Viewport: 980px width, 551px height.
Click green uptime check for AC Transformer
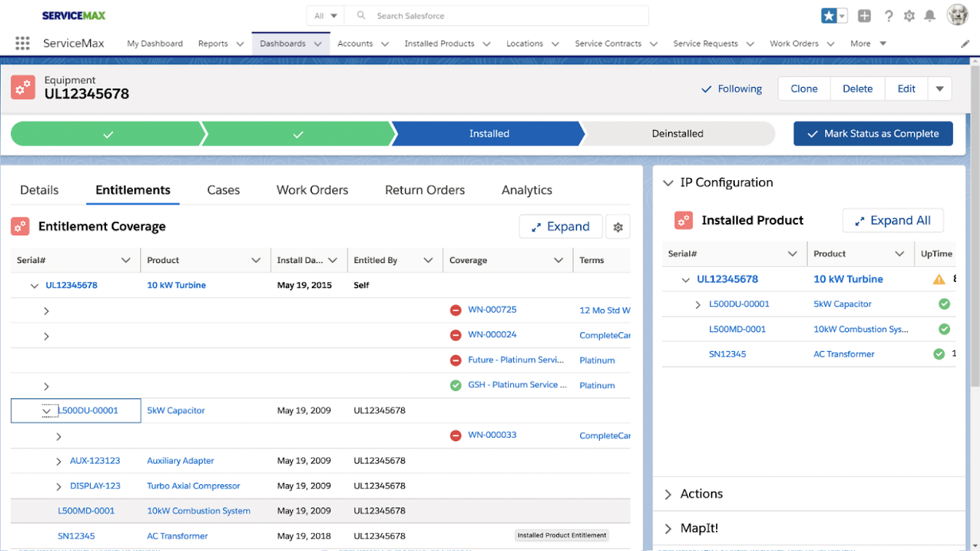pos(939,354)
